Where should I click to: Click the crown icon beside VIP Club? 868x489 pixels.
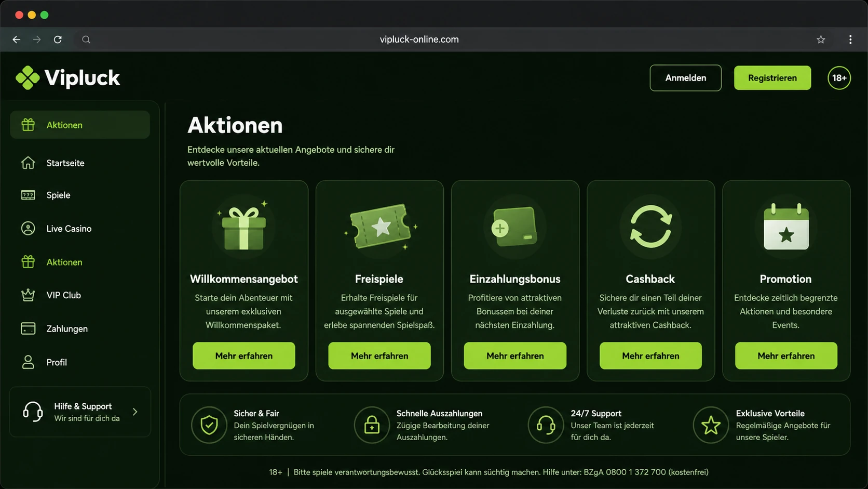pos(28,295)
